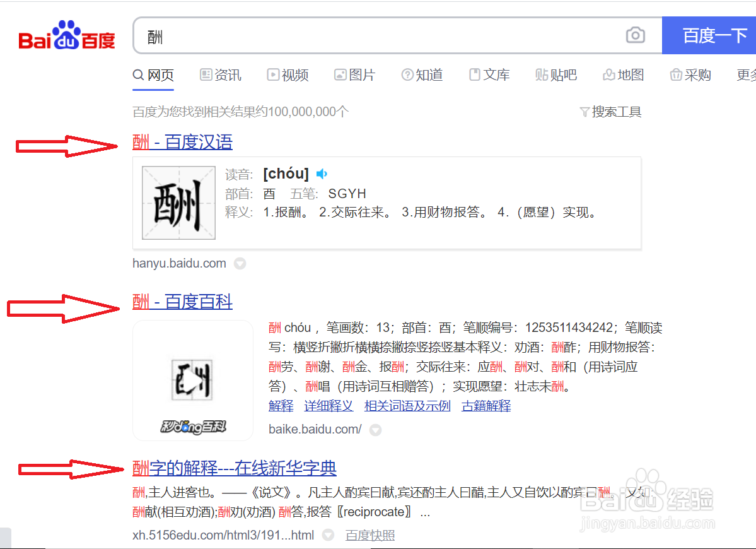Open the 酬 - 百度汉语 result
The height and width of the screenshot is (549, 756).
coord(182,143)
